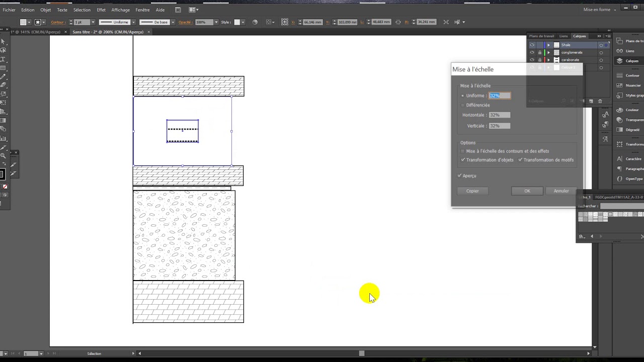Toggle Transformation d'objets checkbox

(463, 160)
